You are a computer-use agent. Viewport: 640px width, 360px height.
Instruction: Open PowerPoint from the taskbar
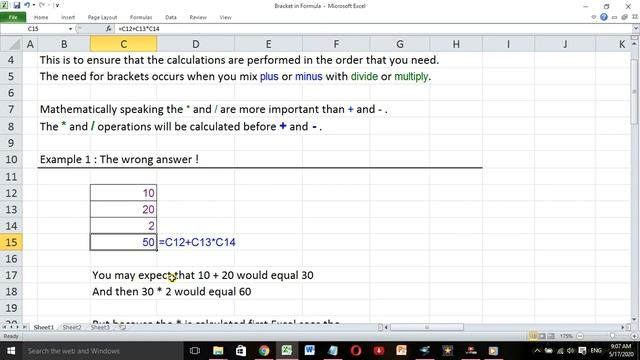(402, 351)
